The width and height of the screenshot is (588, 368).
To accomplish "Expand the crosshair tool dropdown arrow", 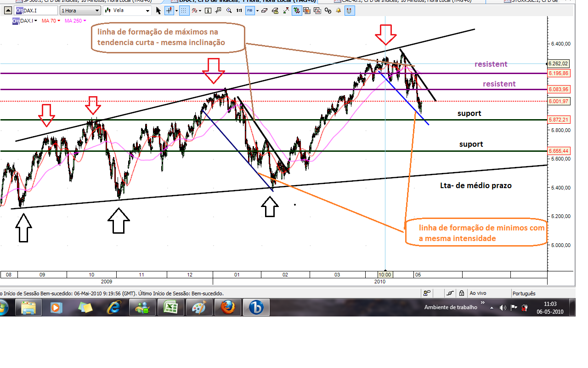I will [x=176, y=11].
